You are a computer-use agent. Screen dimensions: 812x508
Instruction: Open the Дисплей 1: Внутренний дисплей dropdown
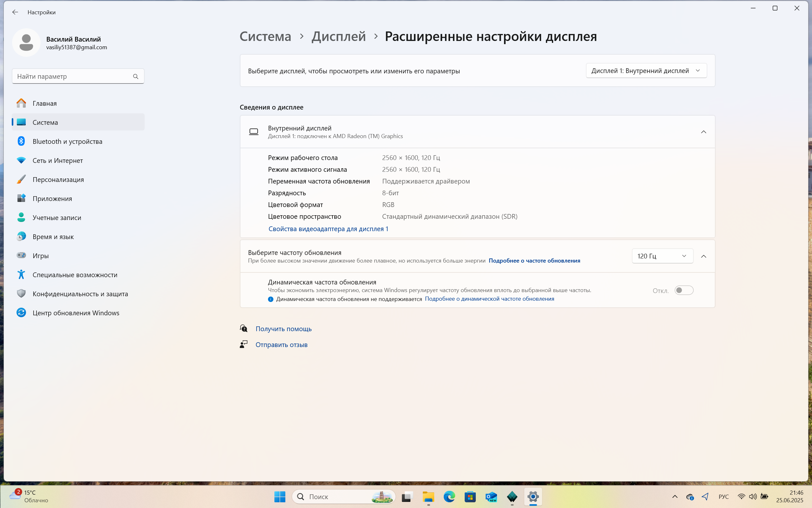tap(646, 70)
